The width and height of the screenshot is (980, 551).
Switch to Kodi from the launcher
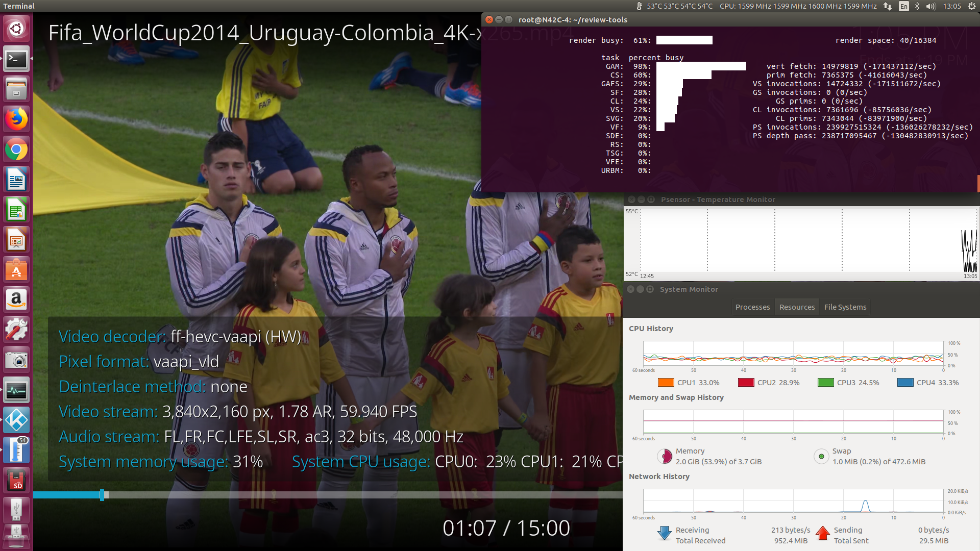[16, 420]
